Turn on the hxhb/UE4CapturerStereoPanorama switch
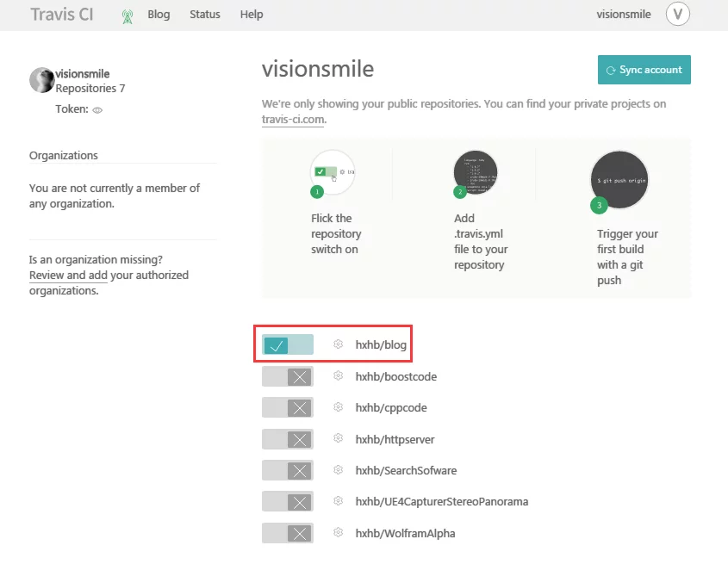 point(288,502)
